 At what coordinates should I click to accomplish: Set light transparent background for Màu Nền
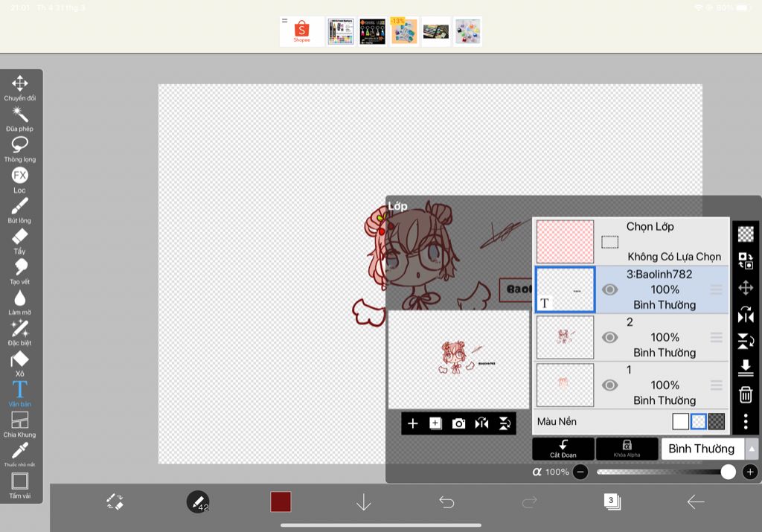click(698, 421)
